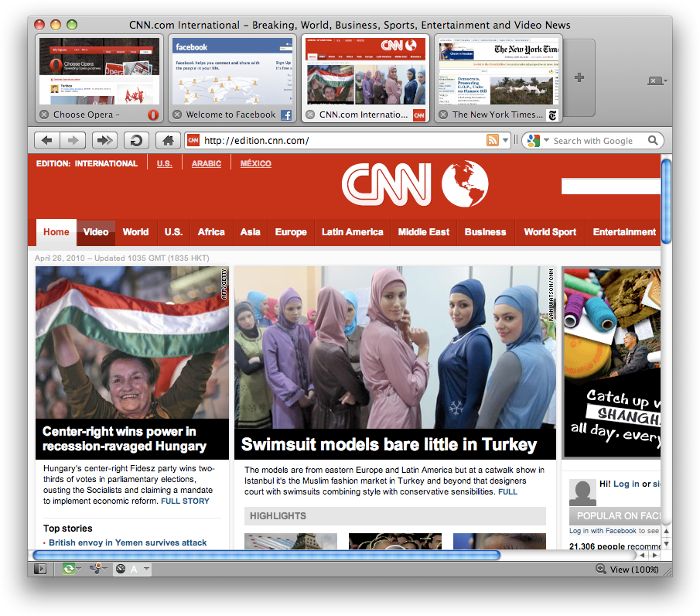Click the horizontal scrollbar left arrow
Viewport: 700px width, 616px height.
[x=642, y=555]
